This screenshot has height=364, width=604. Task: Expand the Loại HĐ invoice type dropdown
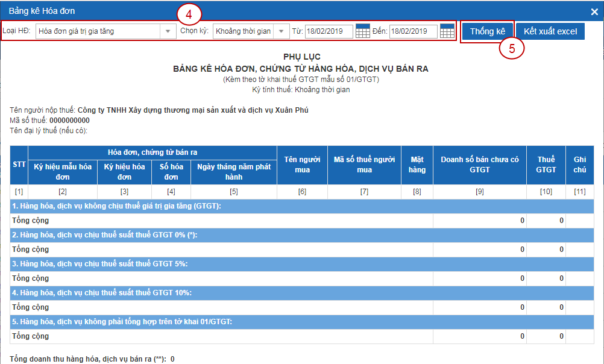point(167,31)
